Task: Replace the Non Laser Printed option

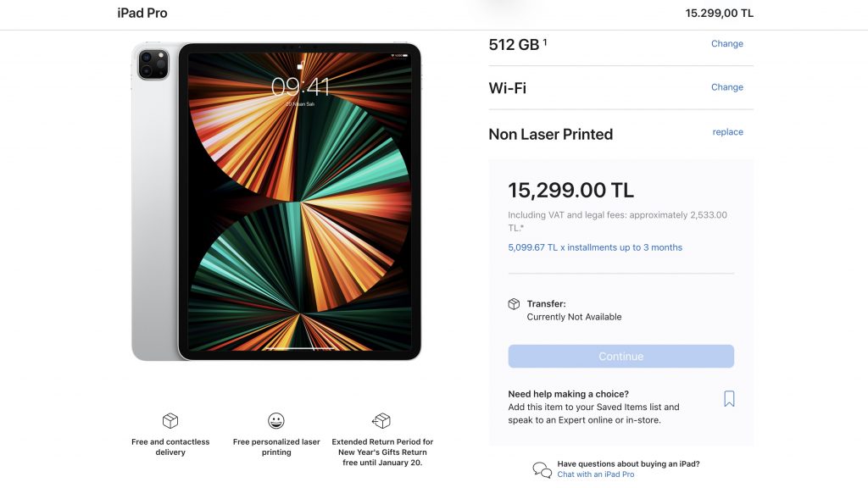Action: pos(727,132)
